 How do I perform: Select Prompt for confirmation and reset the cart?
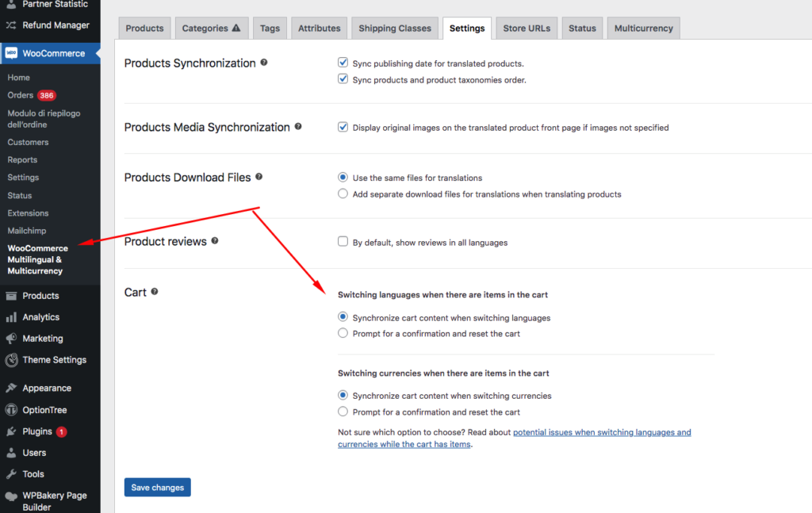[x=343, y=332]
